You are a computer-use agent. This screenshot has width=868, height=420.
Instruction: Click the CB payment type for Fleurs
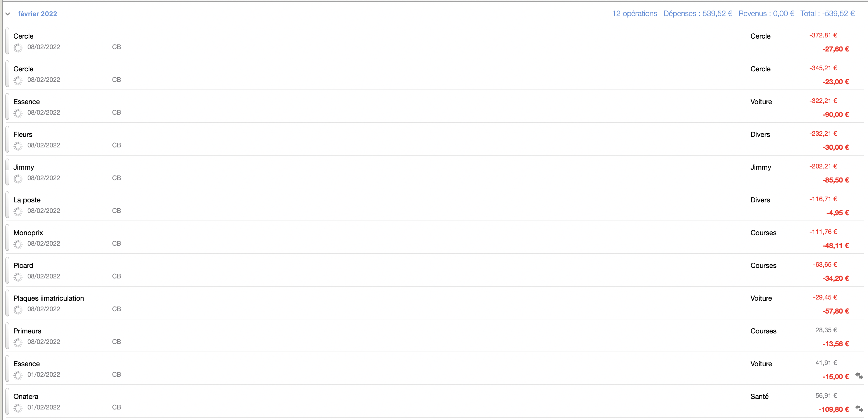116,145
